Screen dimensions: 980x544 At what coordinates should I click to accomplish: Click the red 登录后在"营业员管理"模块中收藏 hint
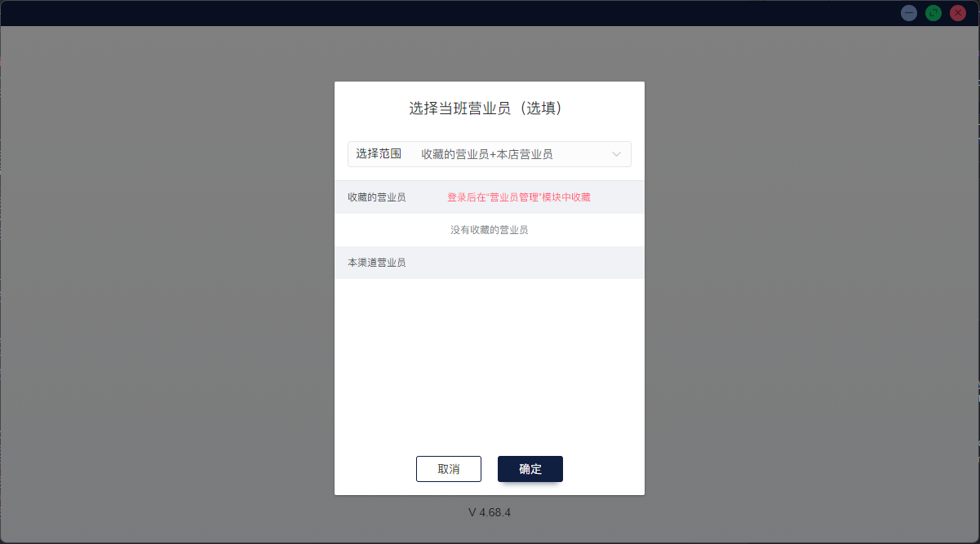[519, 197]
